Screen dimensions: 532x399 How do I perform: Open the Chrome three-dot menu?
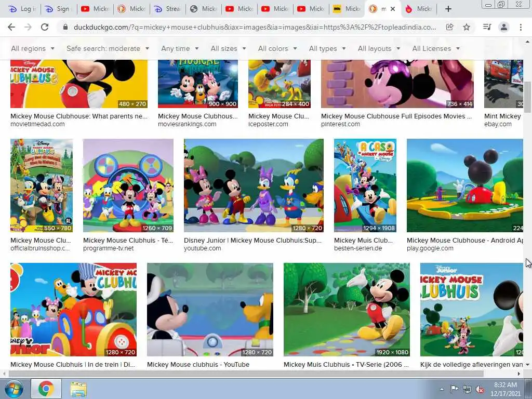click(x=521, y=27)
